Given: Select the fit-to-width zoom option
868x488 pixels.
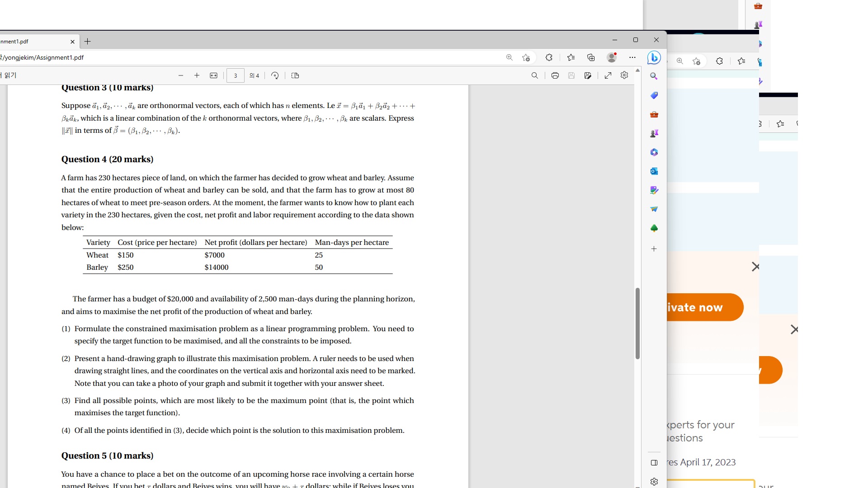Looking at the screenshot, I should 213,75.
